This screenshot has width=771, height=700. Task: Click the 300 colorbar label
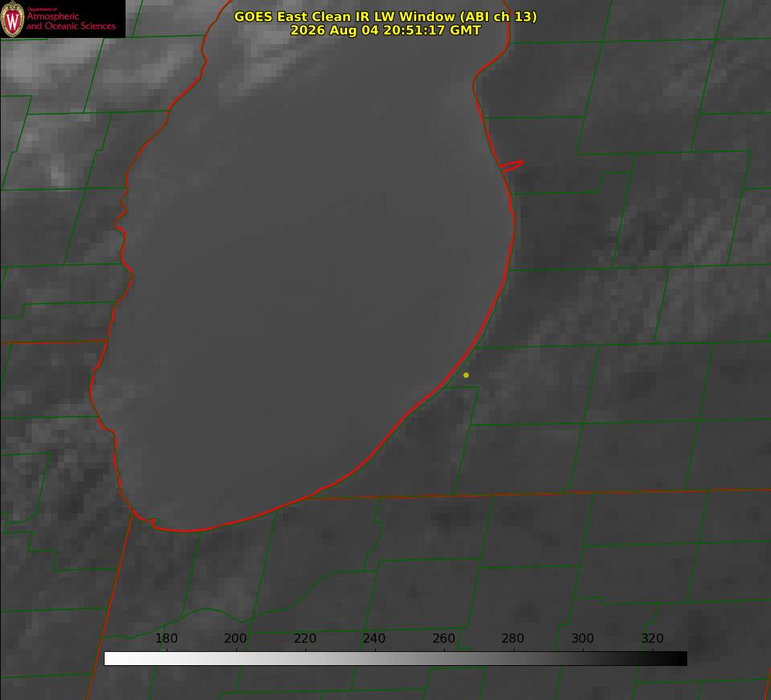[x=583, y=639]
